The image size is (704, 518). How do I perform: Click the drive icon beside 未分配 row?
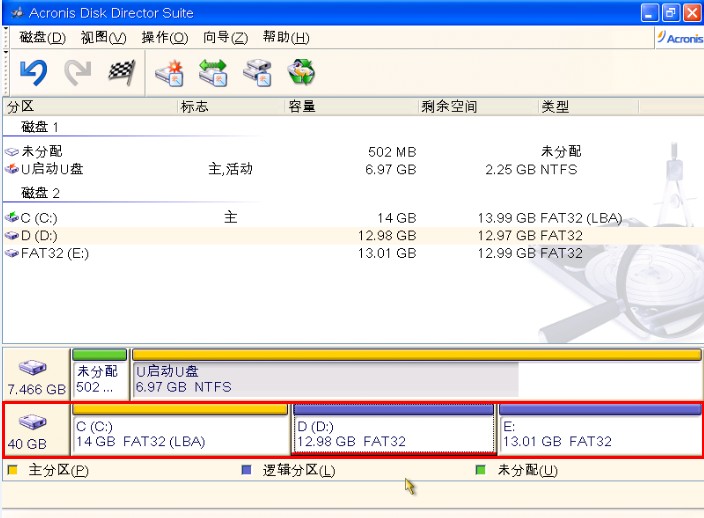point(12,152)
